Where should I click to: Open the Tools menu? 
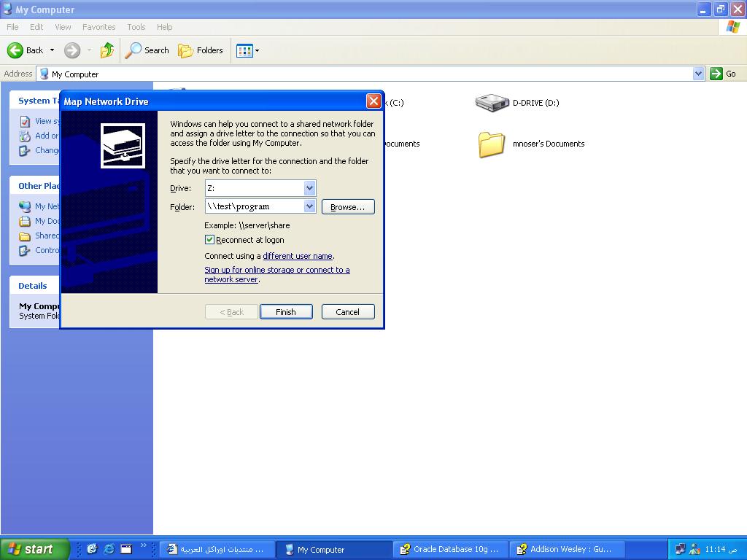[136, 27]
